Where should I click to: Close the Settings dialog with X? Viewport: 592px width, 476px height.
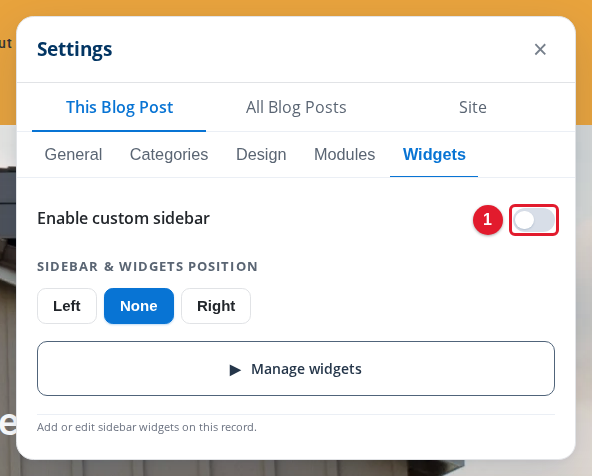(x=540, y=49)
